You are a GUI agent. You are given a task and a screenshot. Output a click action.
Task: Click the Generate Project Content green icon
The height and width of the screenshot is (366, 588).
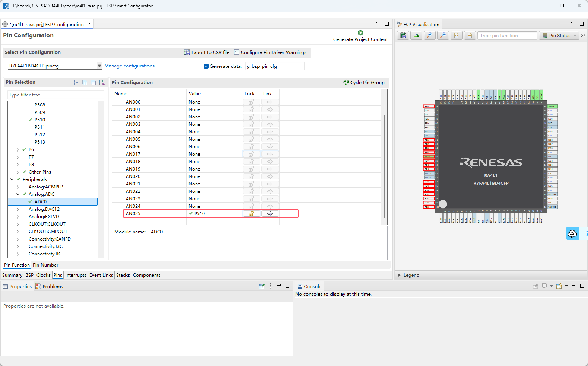(360, 33)
